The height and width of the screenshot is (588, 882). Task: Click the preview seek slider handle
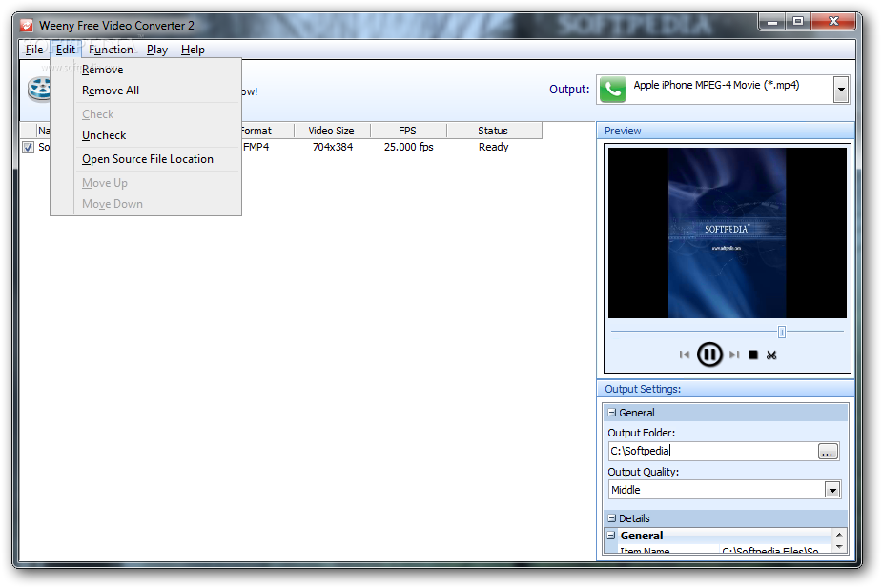(x=781, y=332)
